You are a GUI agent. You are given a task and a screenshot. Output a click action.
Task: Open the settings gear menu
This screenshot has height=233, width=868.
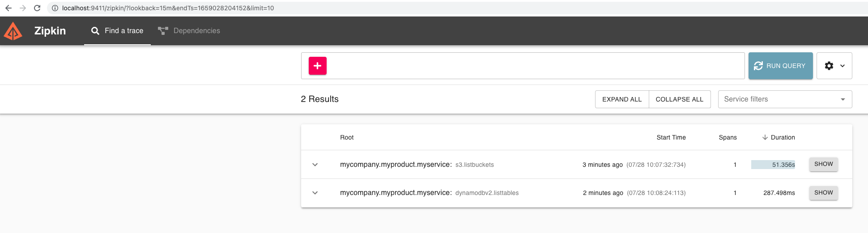(x=834, y=66)
